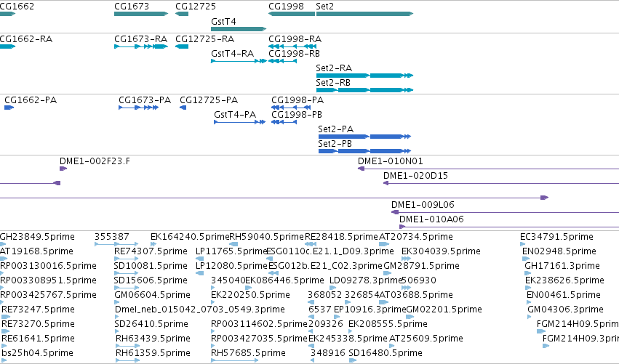Click the GstT4-PA protein label
Viewport: 619px width, 364px height.
pos(235,115)
